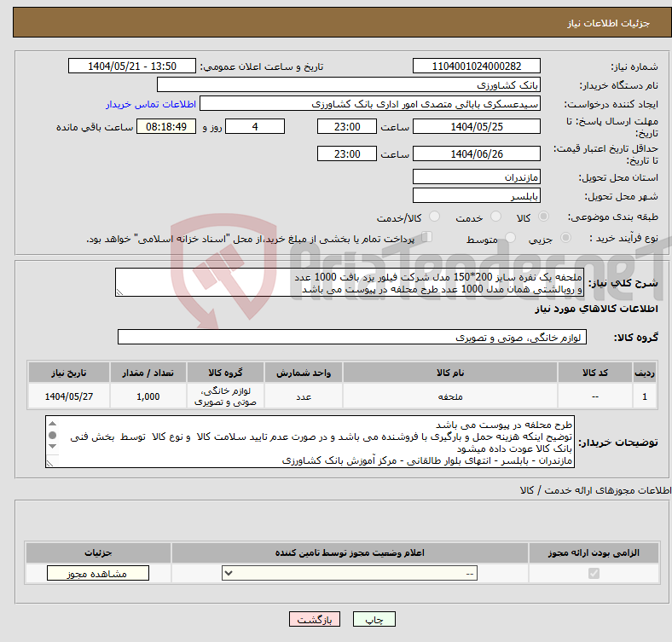Click the تاریخ نیاز column header

click(68, 373)
